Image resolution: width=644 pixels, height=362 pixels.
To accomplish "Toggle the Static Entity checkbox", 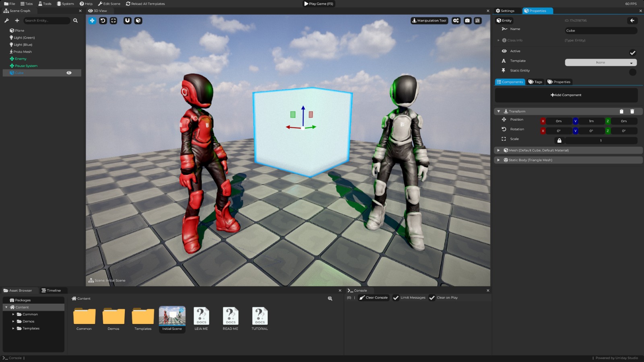I will coord(633,72).
